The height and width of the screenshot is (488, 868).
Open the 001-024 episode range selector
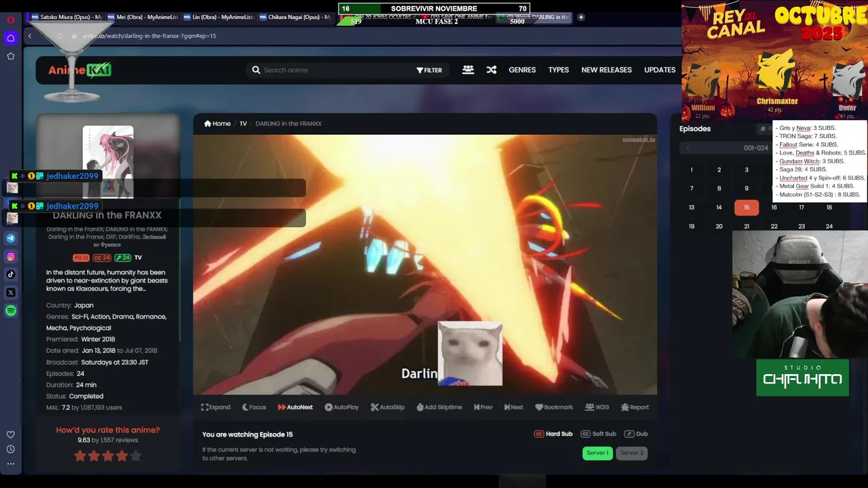[x=755, y=148]
